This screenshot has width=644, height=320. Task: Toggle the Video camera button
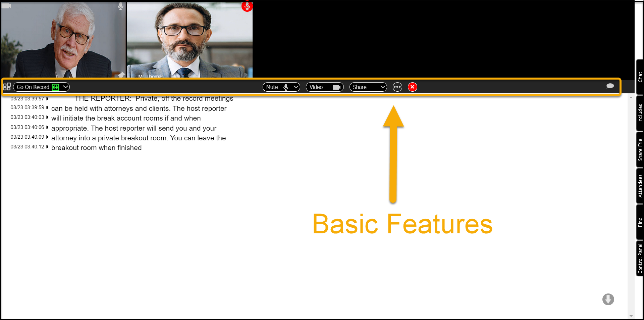click(324, 87)
